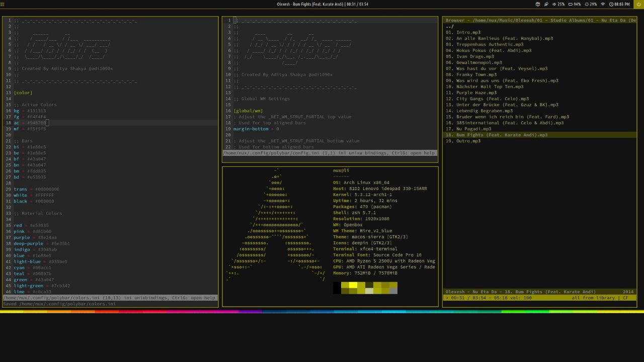
Task: Click the 'OS: Arch Linux x86_64' neofetch line
Action: tap(361, 183)
